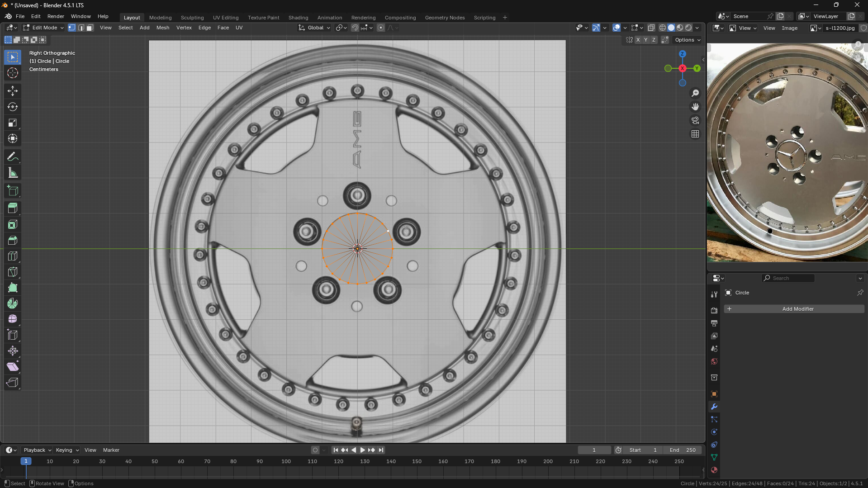Open the Mesh menu in viewport header

point(163,28)
